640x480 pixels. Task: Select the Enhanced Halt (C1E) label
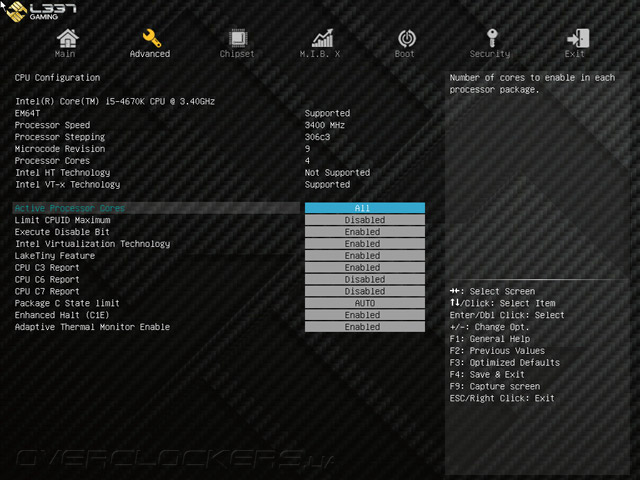point(62,315)
